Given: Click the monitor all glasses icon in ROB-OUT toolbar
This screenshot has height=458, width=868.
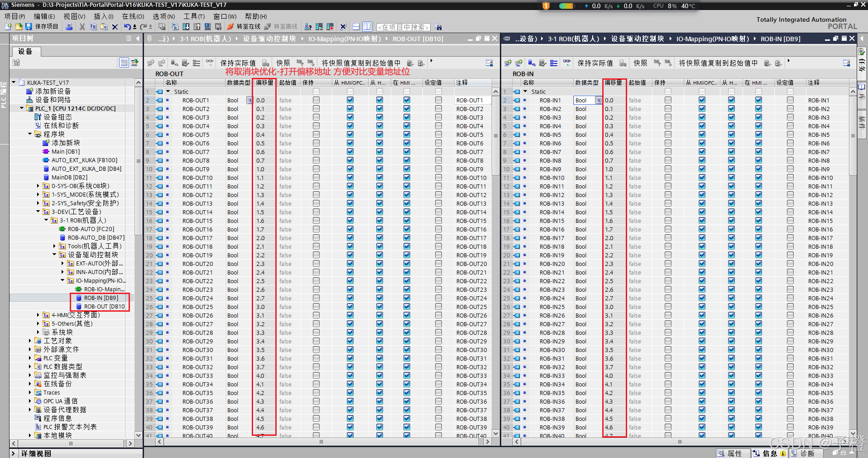Looking at the screenshot, I should point(210,63).
